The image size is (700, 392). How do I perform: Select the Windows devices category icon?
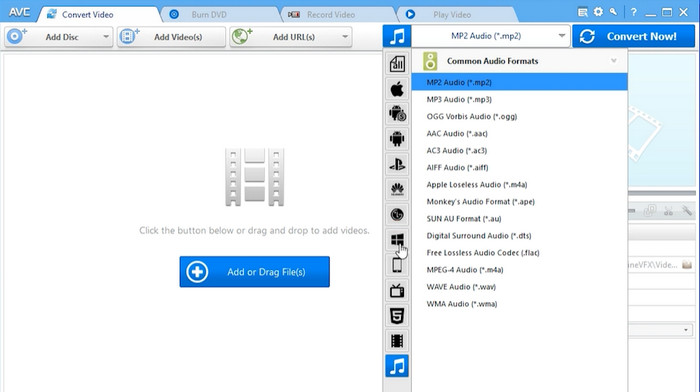click(397, 240)
